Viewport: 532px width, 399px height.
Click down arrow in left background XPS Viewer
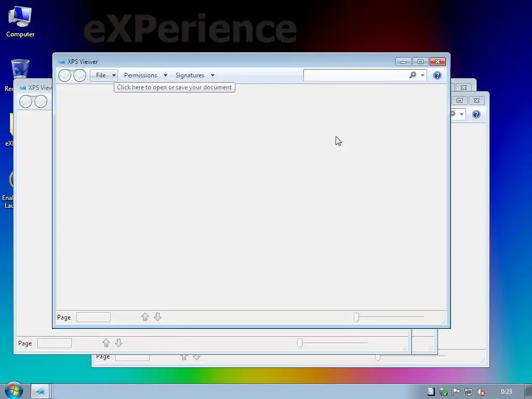(x=118, y=343)
